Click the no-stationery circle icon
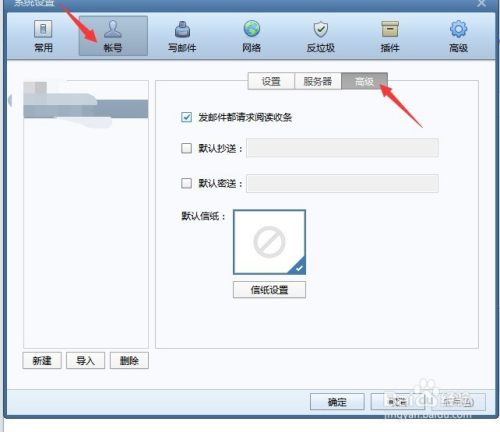 [x=269, y=242]
